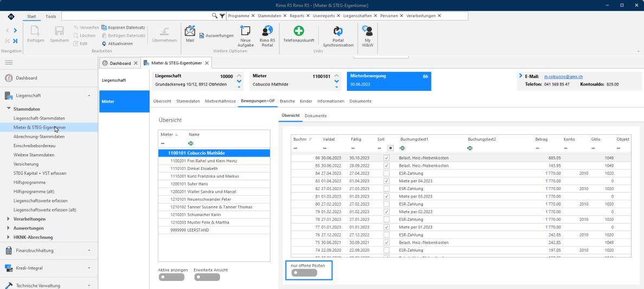
Task: Click the search magnifier icon
Action: point(214,16)
